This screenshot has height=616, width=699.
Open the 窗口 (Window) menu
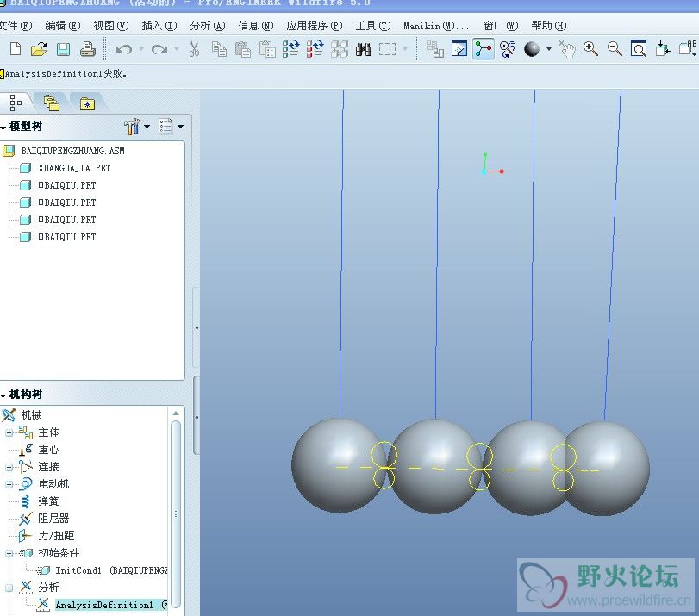tap(501, 26)
